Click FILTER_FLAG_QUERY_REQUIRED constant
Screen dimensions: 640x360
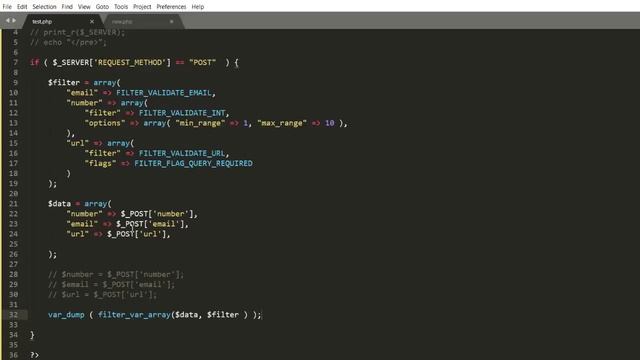pyautogui.click(x=193, y=163)
